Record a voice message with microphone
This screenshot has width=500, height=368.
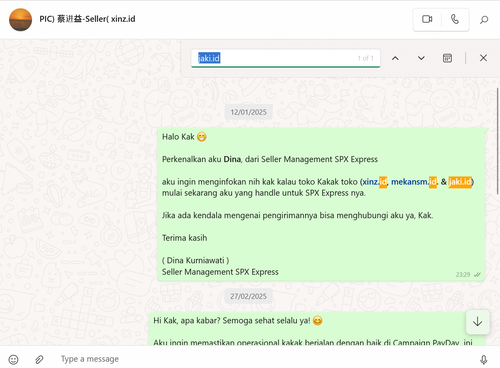tap(484, 359)
